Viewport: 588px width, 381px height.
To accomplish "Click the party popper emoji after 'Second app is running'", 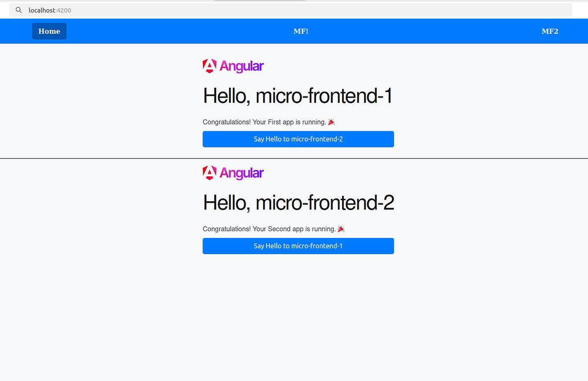I will [341, 228].
